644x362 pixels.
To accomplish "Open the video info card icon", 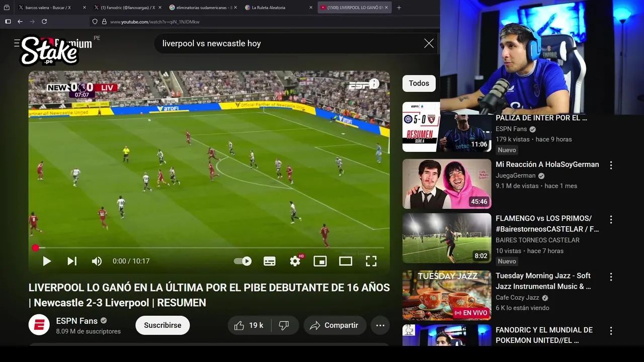I will click(x=374, y=83).
